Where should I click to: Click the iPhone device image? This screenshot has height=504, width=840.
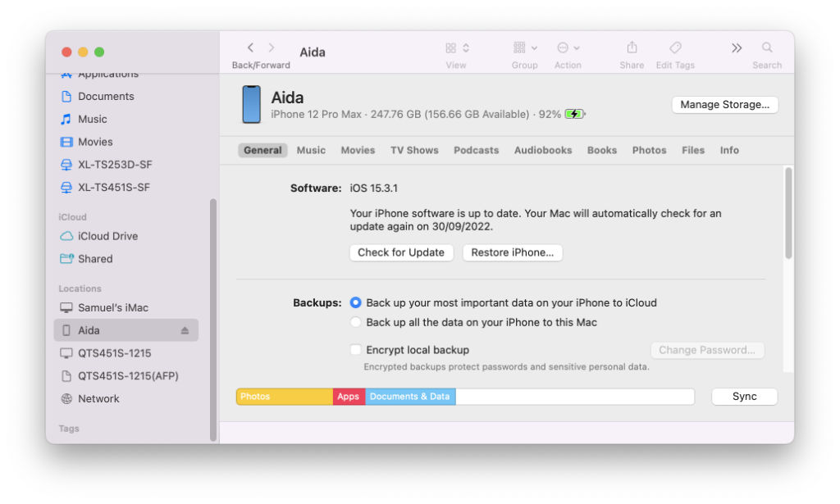(x=251, y=105)
